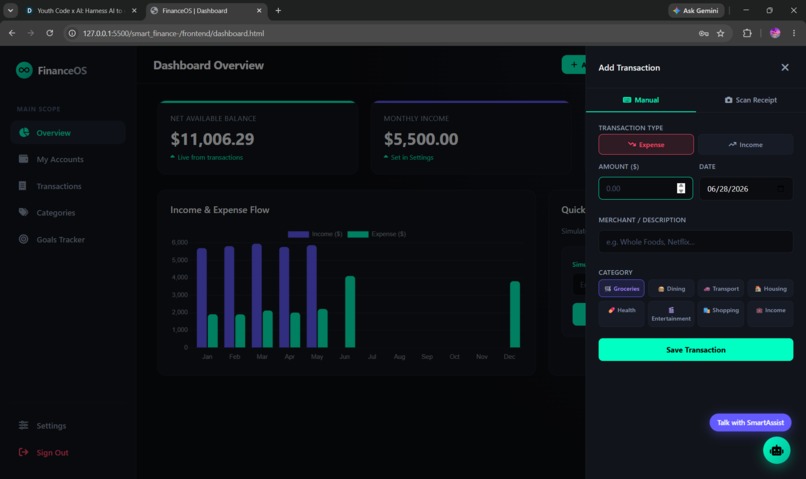Click the FinanceOS infinity logo icon
This screenshot has width=806, height=479.
(x=24, y=70)
